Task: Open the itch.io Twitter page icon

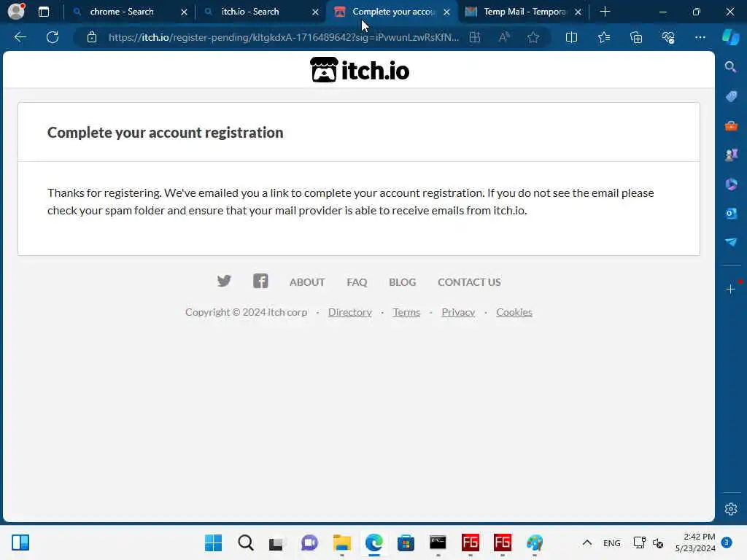Action: (224, 281)
